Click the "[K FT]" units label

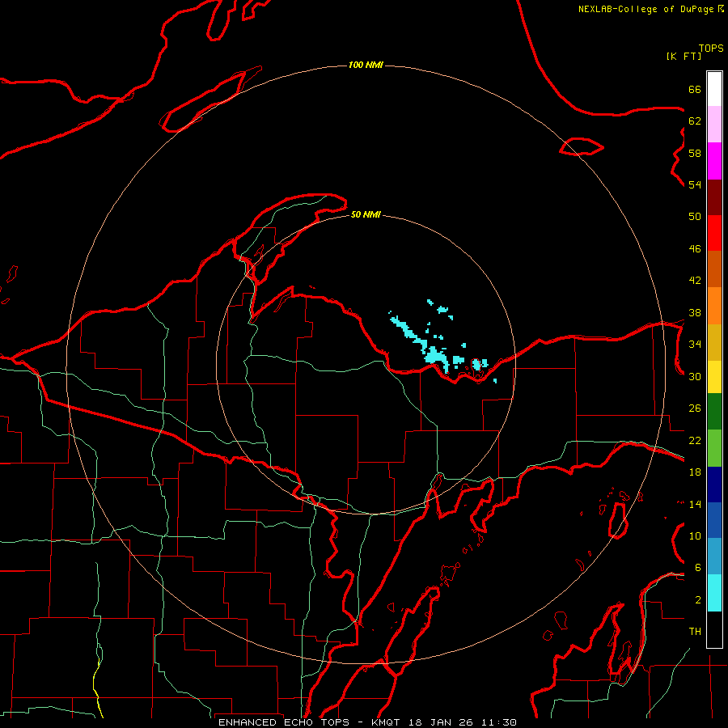(x=684, y=56)
